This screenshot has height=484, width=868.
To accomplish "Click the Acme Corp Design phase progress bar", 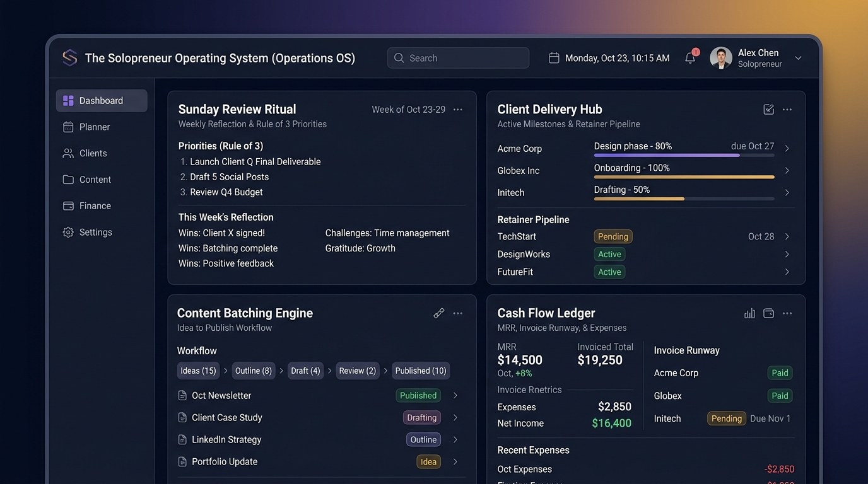I will 684,155.
